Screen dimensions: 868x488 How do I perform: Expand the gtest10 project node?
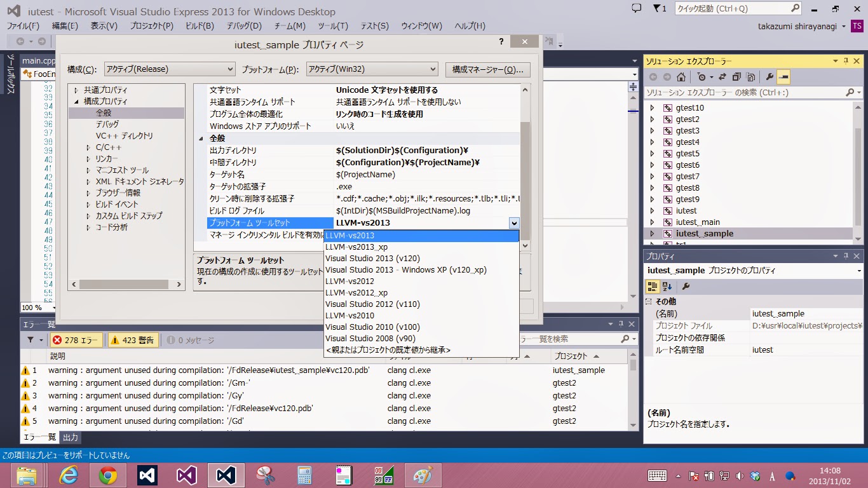pos(652,108)
